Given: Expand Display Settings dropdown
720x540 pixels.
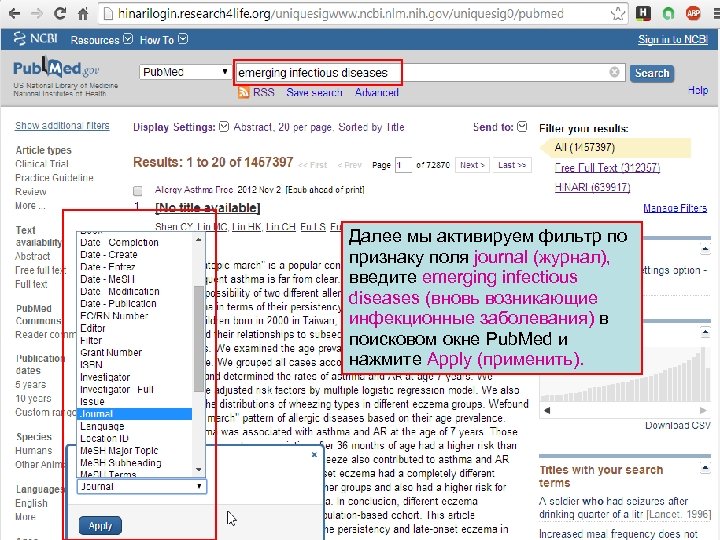Looking at the screenshot, I should click(x=224, y=127).
